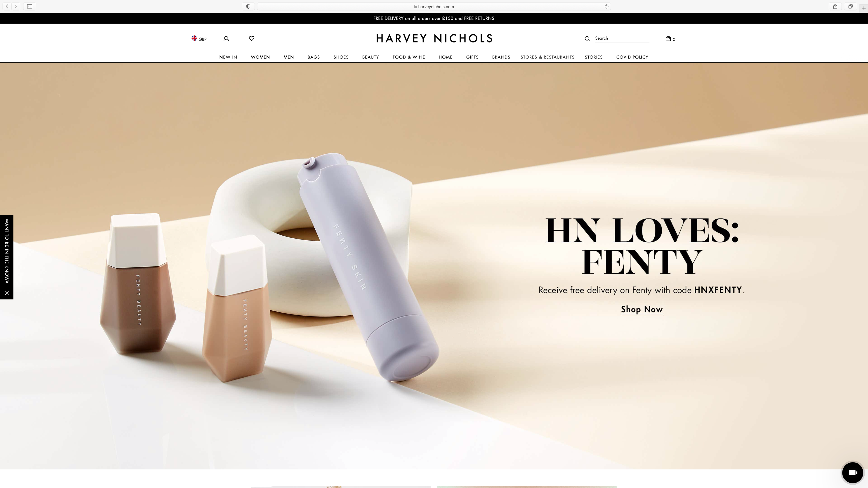Click into the Search input field

(x=621, y=38)
